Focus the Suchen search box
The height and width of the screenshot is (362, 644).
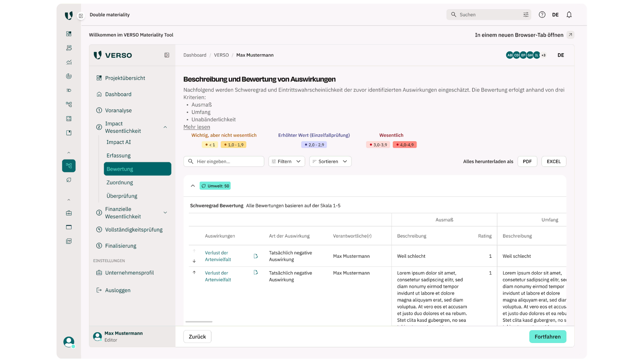coord(488,15)
